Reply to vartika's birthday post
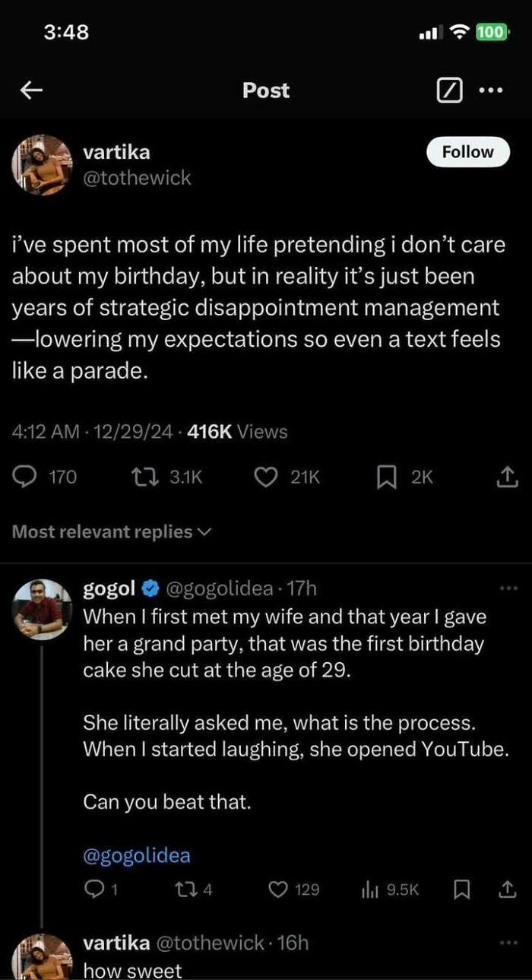The width and height of the screenshot is (532, 980). point(25,477)
